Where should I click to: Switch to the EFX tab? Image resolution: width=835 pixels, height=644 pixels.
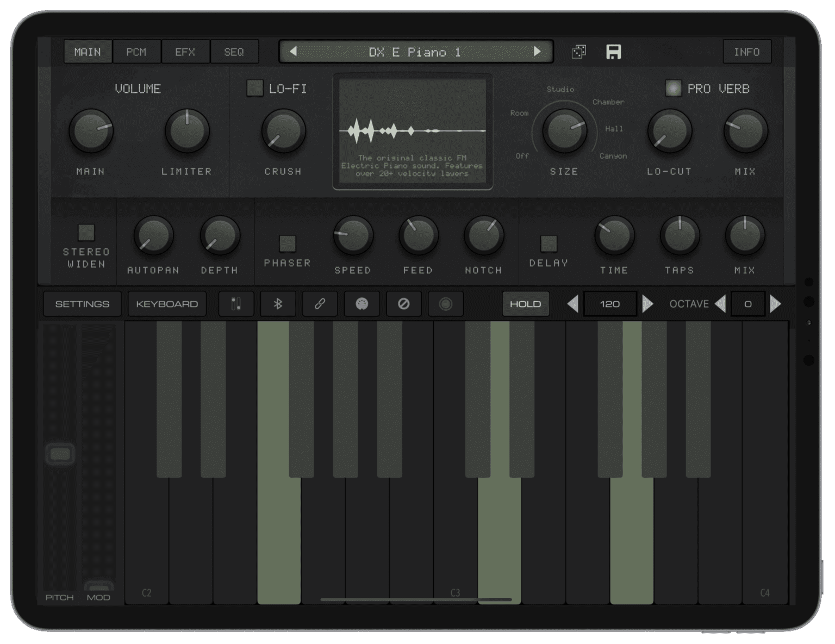click(185, 52)
